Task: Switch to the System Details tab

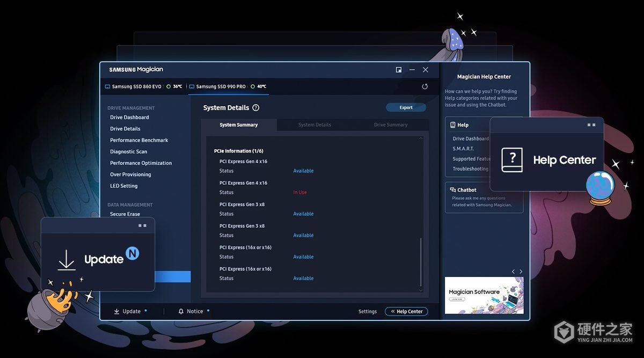Action: click(314, 125)
